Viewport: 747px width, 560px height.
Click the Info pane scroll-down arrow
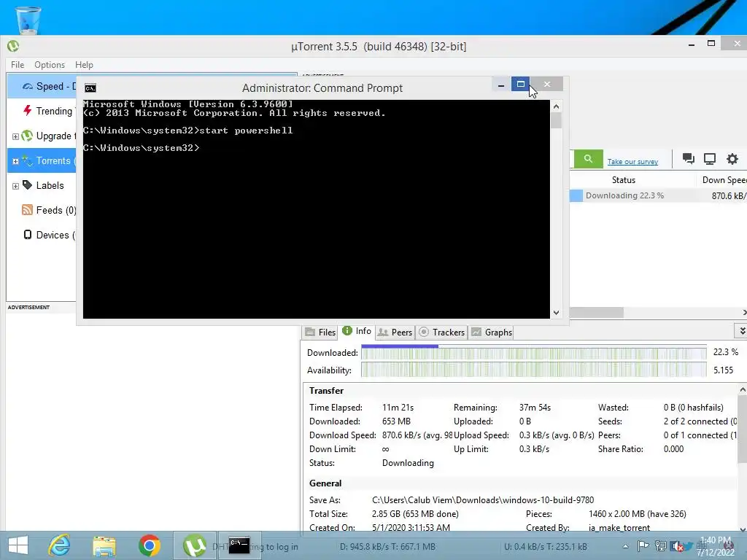pyautogui.click(x=742, y=529)
